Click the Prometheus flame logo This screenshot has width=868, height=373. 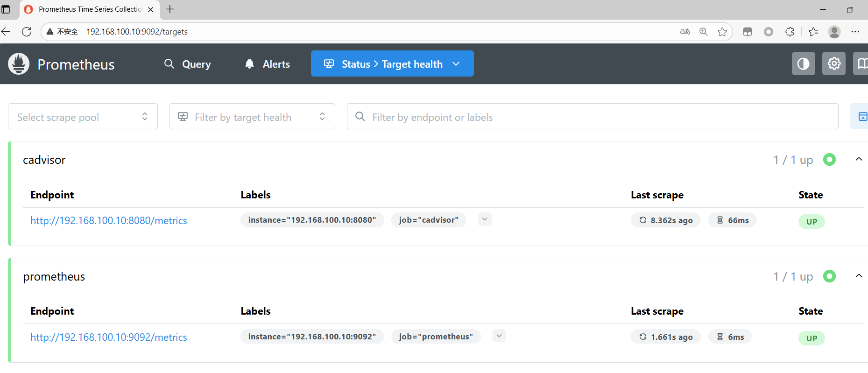pos(19,64)
